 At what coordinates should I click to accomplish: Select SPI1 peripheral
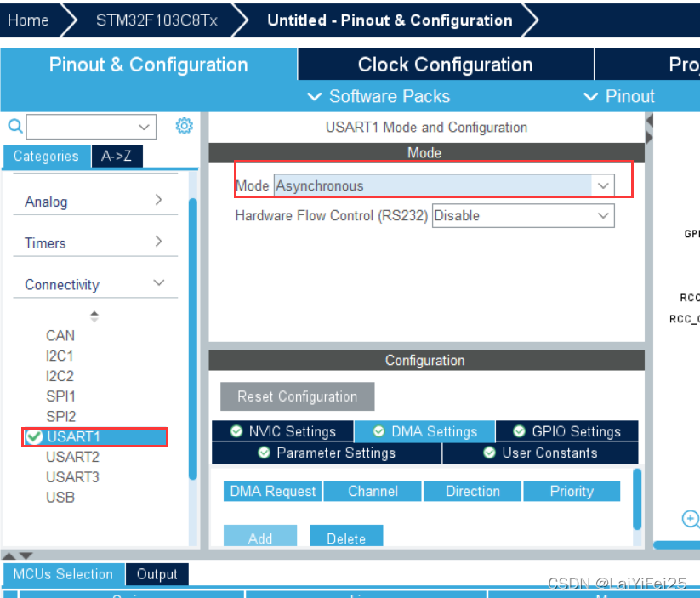click(60, 396)
